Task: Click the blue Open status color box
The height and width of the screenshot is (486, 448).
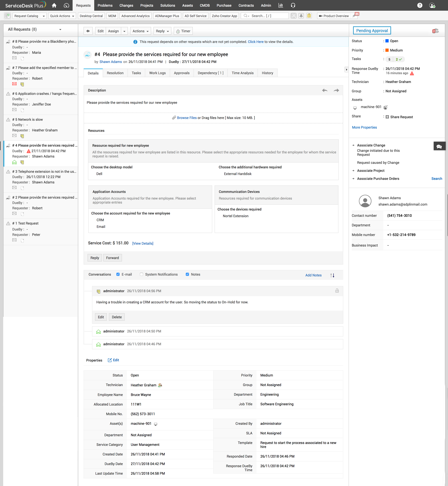Action: pos(387,41)
